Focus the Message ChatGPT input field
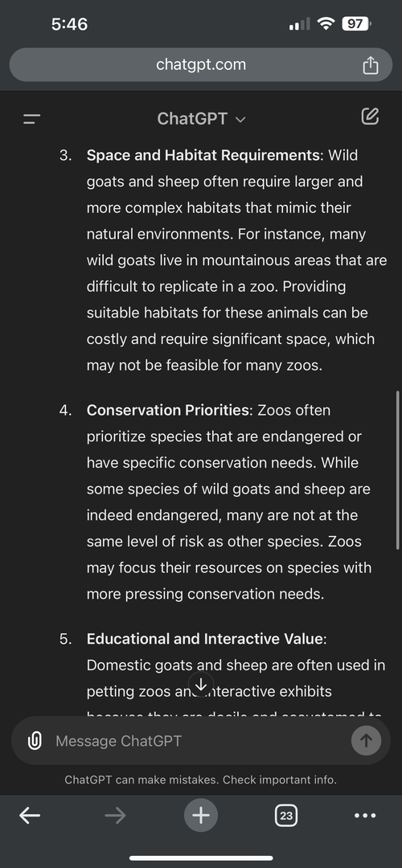 [200, 741]
